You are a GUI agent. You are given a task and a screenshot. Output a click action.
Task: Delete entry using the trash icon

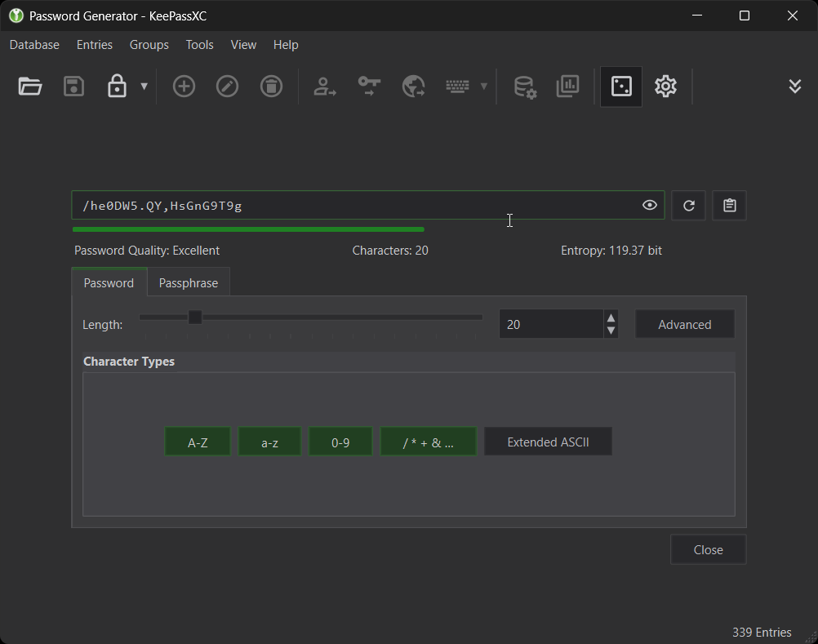coord(271,86)
